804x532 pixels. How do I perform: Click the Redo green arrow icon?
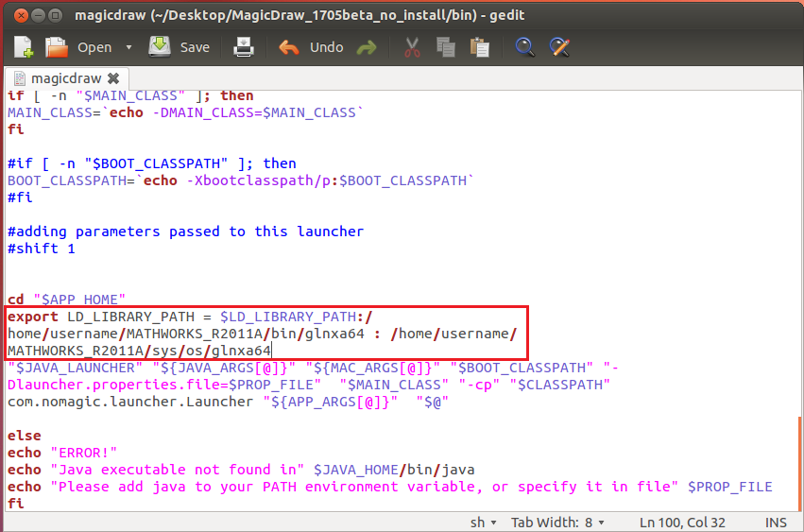(x=367, y=47)
